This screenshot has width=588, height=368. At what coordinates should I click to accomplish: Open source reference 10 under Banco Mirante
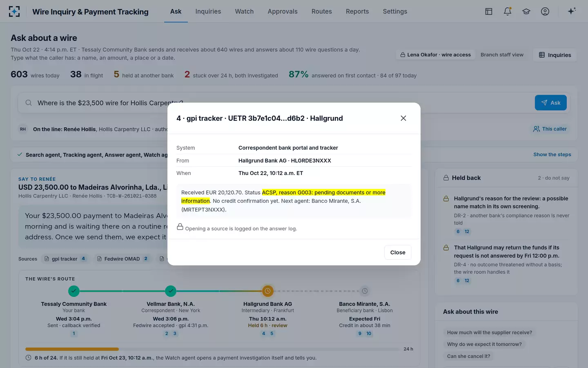click(x=369, y=334)
